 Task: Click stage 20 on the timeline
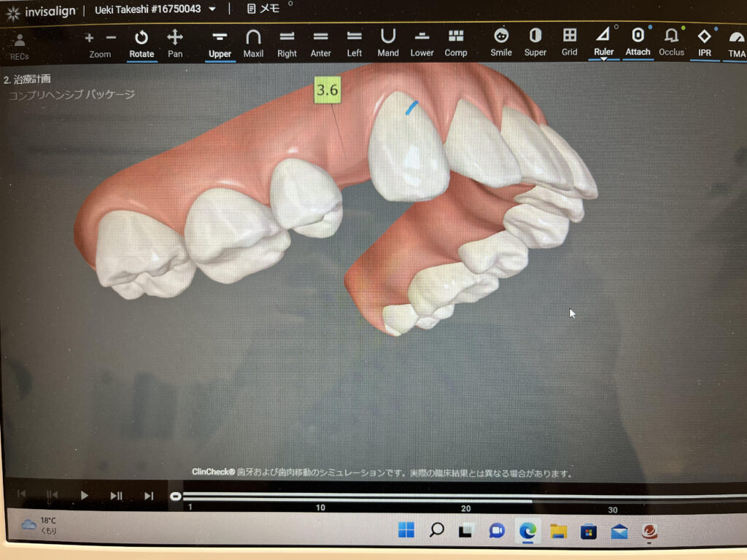(465, 498)
